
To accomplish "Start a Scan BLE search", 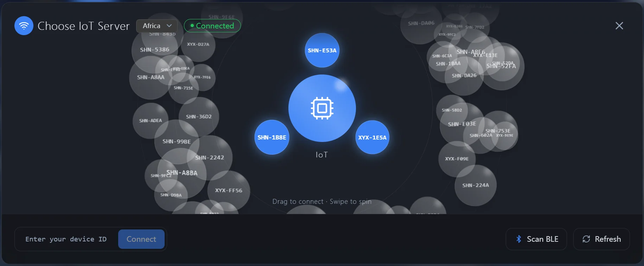I will click(x=536, y=239).
